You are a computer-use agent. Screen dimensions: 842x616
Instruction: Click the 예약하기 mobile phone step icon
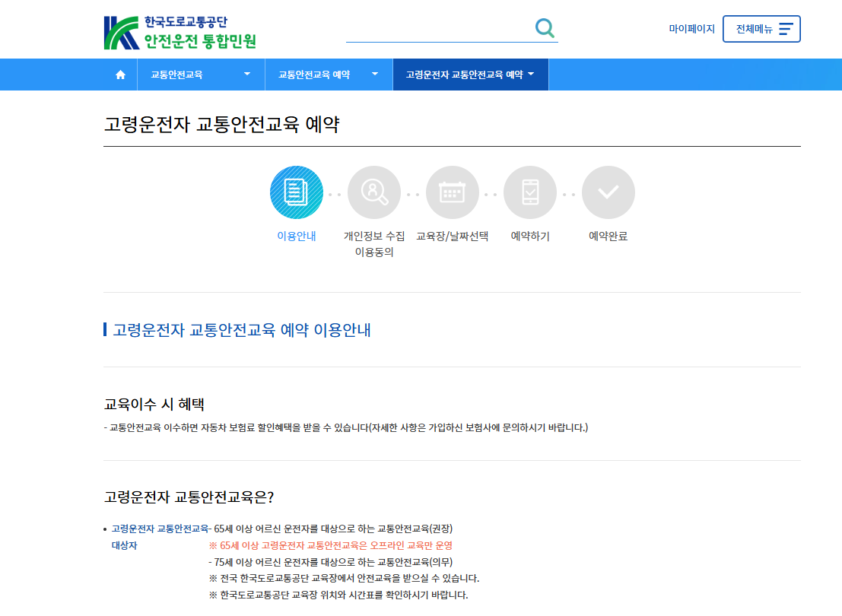(x=530, y=192)
